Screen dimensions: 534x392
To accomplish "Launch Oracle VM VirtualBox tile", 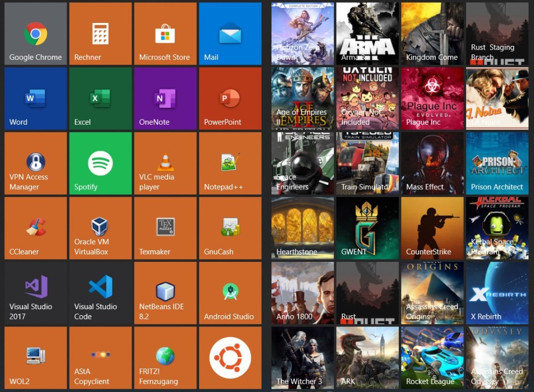I will point(100,228).
